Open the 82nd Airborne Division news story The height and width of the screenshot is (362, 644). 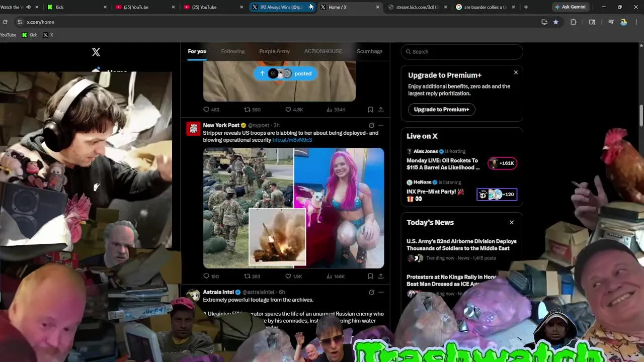(x=461, y=245)
